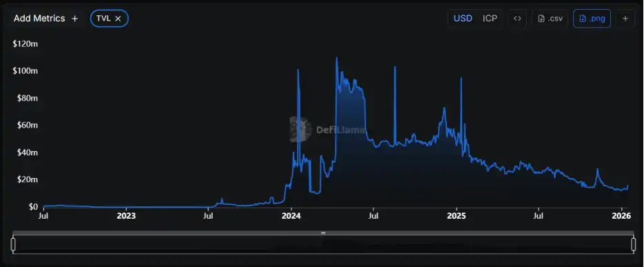Click the plus icon beside .png
Screen dimensions: 644x267
[625, 19]
